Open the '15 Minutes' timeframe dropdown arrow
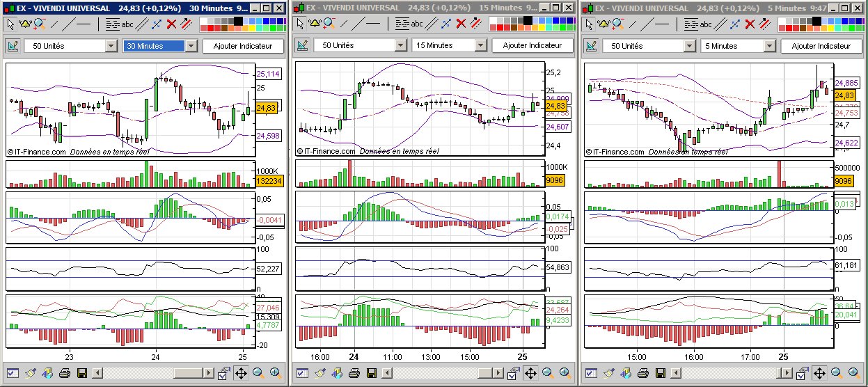This screenshot has width=868, height=387. click(x=480, y=46)
